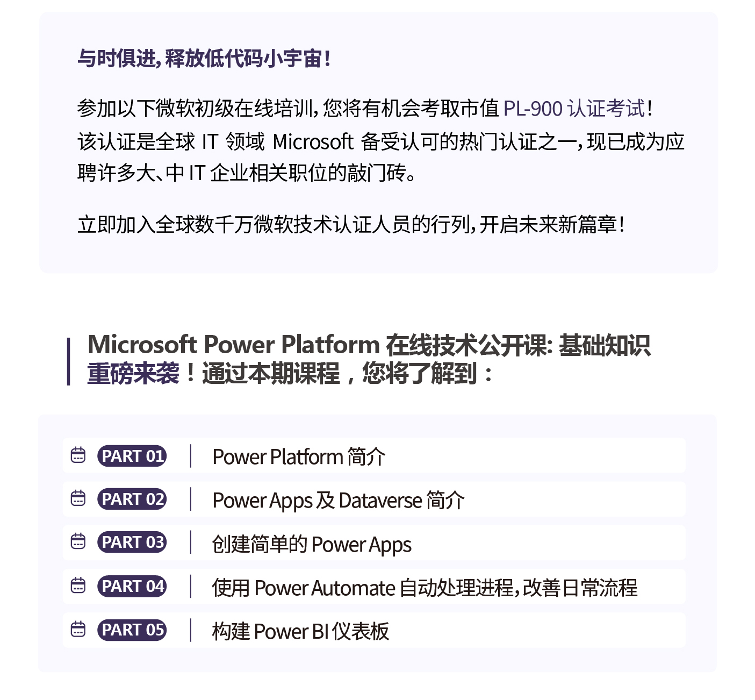755x700 pixels.
Task: Click the calendar icon beside PART 03
Action: point(78,541)
